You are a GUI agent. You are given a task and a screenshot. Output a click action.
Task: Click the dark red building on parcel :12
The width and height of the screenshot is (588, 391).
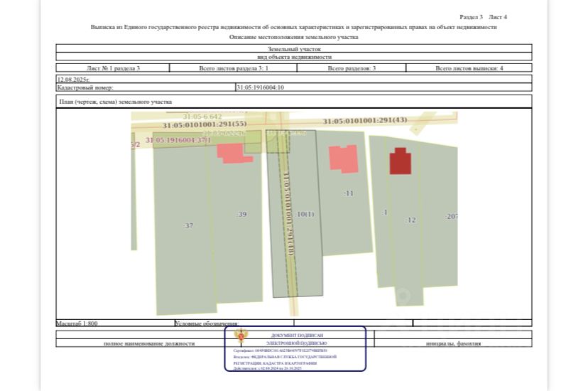400,161
